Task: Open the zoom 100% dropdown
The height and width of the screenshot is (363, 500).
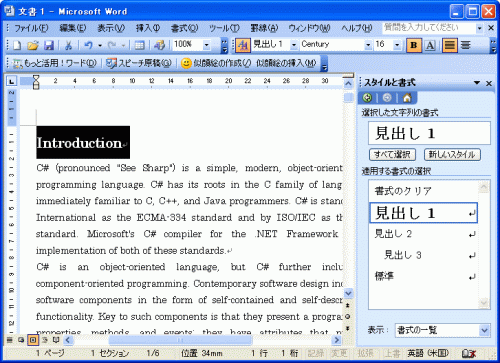Action: [207, 45]
